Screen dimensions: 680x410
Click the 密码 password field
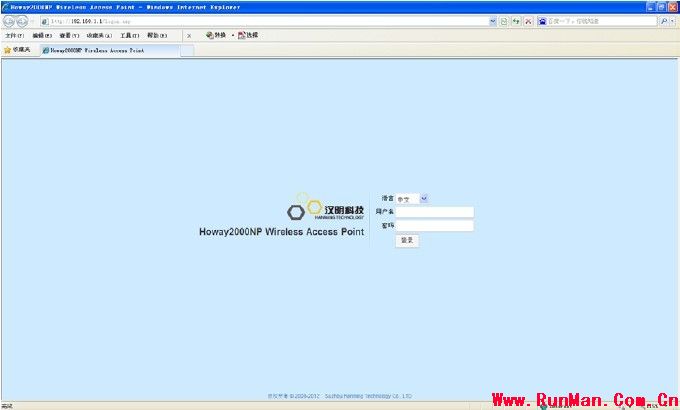click(435, 226)
